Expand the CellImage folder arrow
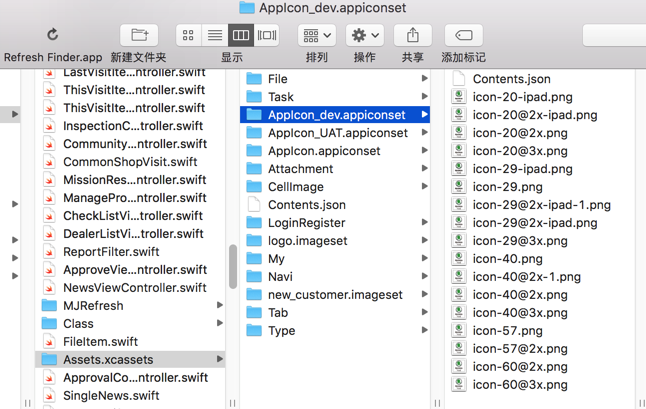The width and height of the screenshot is (646, 409). (x=424, y=187)
